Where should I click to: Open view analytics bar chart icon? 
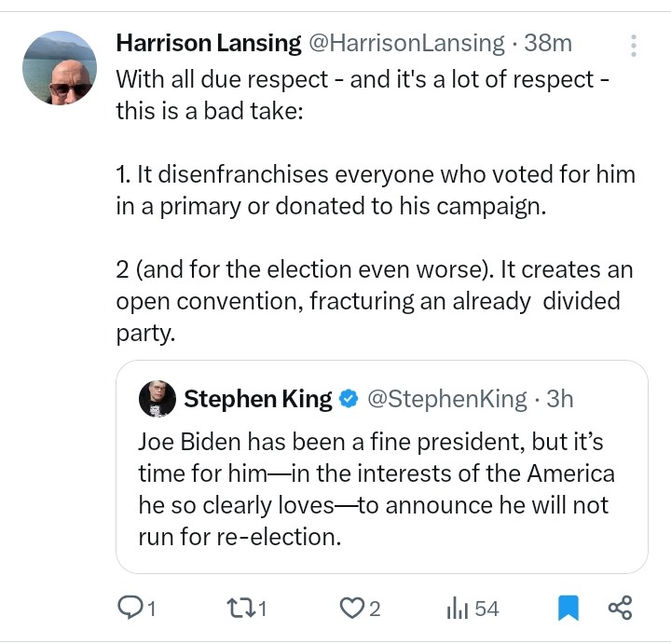[457, 609]
